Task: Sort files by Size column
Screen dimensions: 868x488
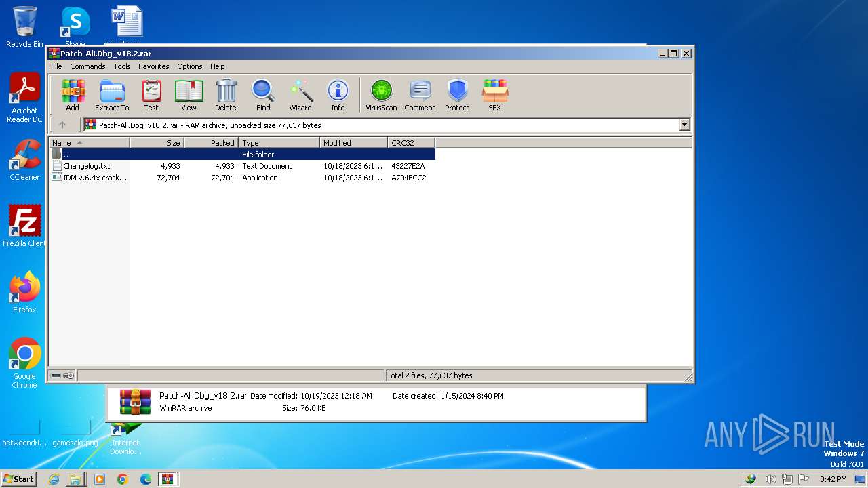Action: 157,143
